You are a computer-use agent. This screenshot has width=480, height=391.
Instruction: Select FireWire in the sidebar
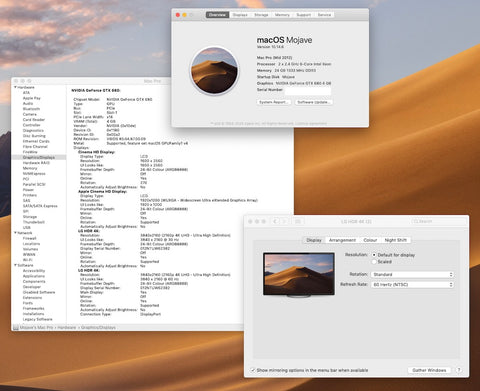(x=30, y=152)
